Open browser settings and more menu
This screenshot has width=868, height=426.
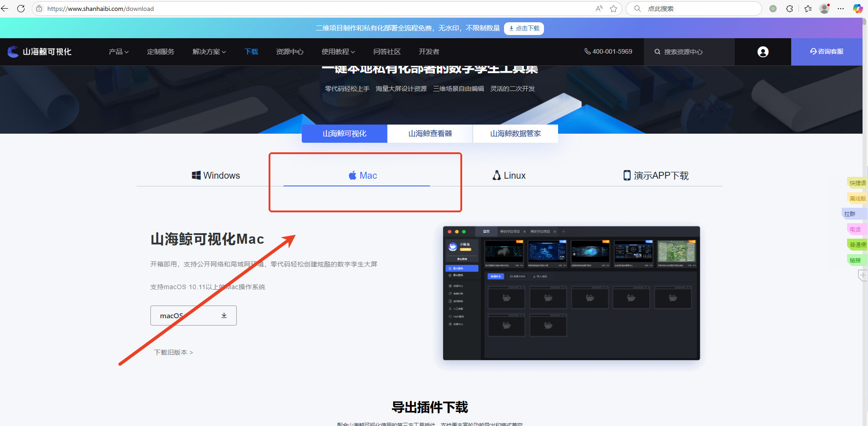coord(841,9)
